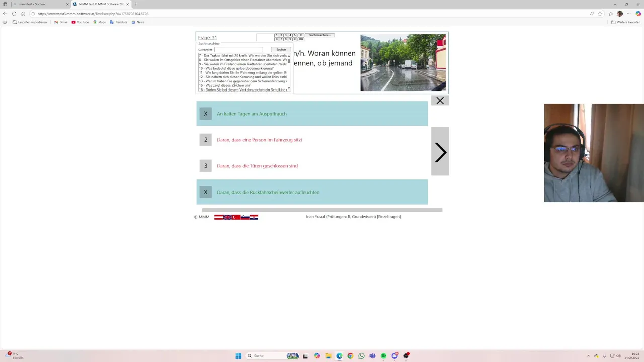This screenshot has width=644, height=362.
Task: Open a new browser tab
Action: 135,4
